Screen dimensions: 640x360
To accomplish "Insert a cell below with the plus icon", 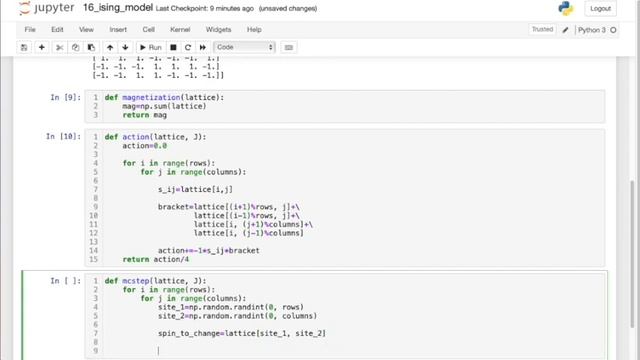I will pos(42,47).
